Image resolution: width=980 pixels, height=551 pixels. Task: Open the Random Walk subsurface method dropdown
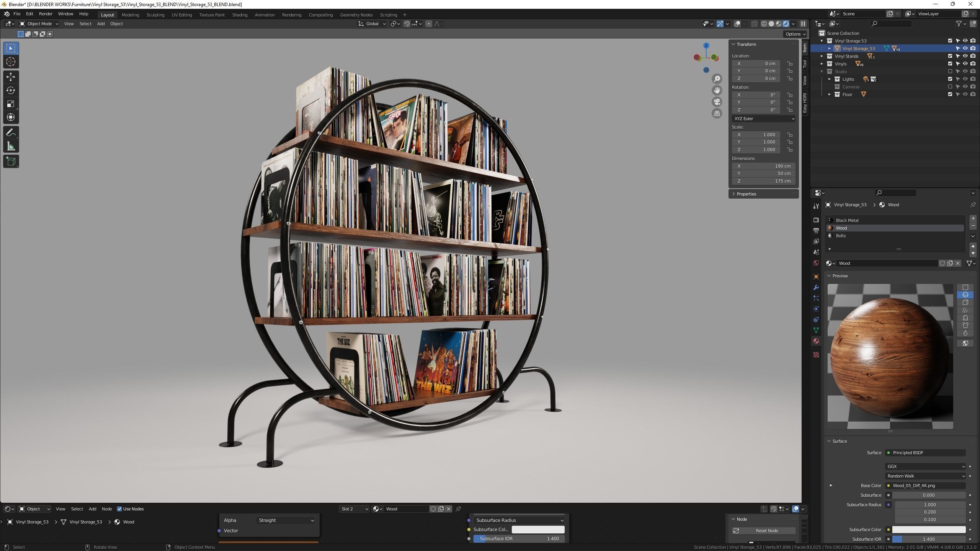(925, 476)
